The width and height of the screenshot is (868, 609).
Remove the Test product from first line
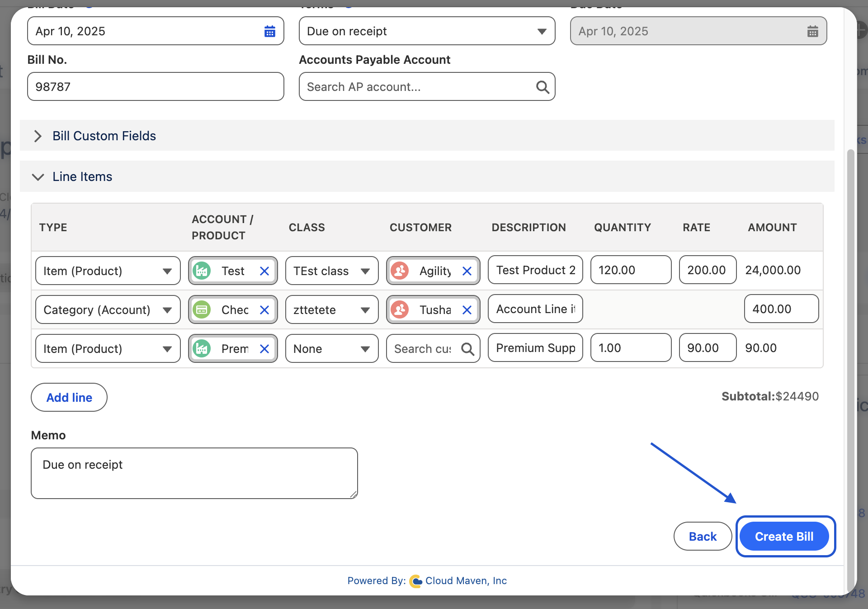pyautogui.click(x=264, y=271)
